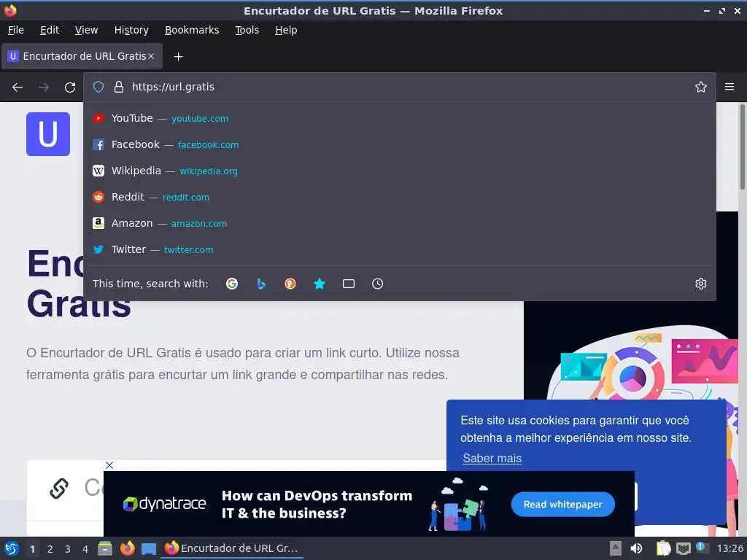Image resolution: width=747 pixels, height=560 pixels.
Task: Reload the current page
Action: [70, 87]
